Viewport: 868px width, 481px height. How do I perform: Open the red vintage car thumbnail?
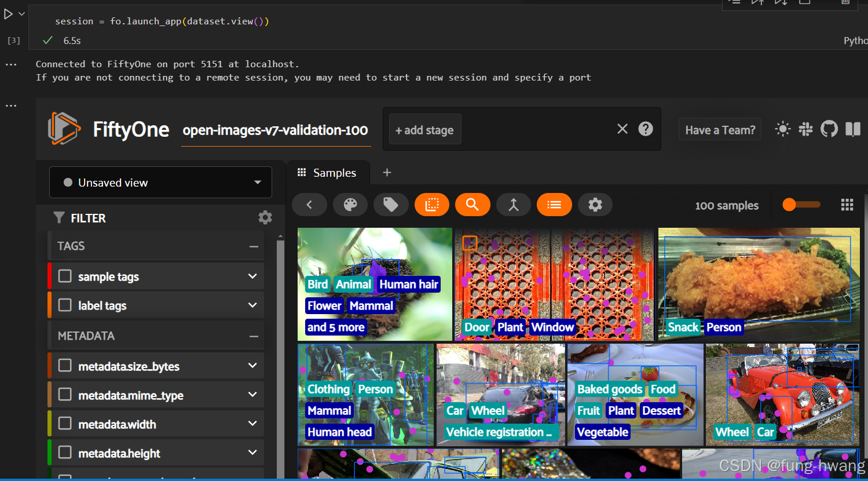click(x=783, y=395)
